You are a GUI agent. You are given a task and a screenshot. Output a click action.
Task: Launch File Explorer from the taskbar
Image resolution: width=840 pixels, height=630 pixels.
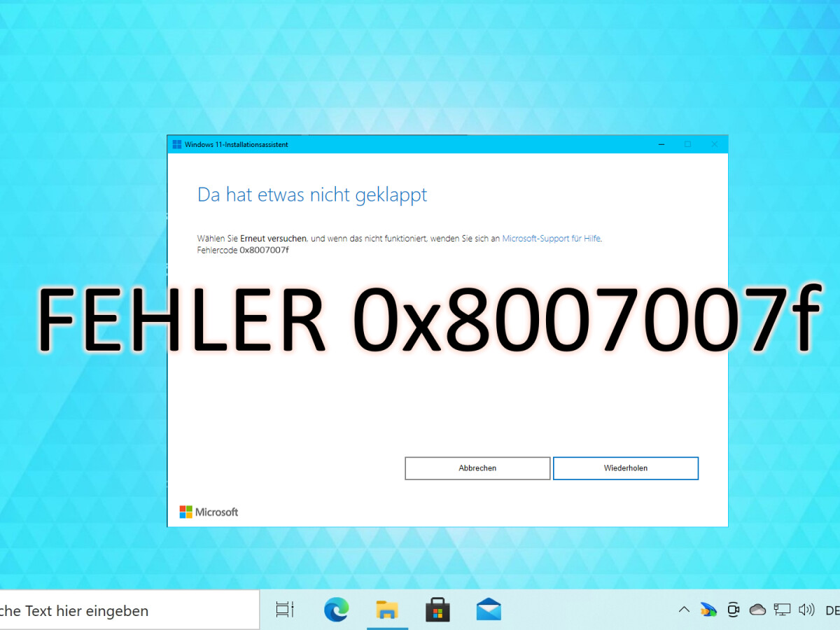pos(387,610)
